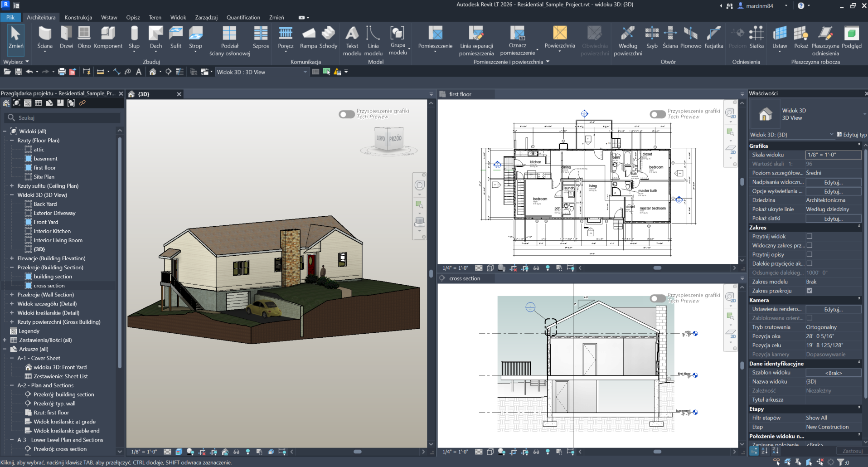This screenshot has width=868, height=467.
Task: Open the Widok 3D : 3D View dropdown
Action: click(x=262, y=72)
